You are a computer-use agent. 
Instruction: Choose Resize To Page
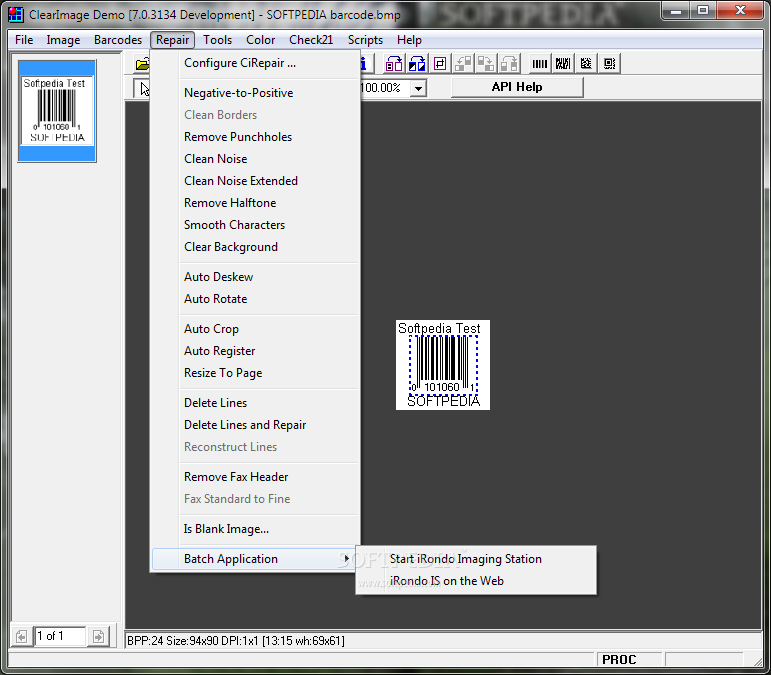[x=254, y=373]
